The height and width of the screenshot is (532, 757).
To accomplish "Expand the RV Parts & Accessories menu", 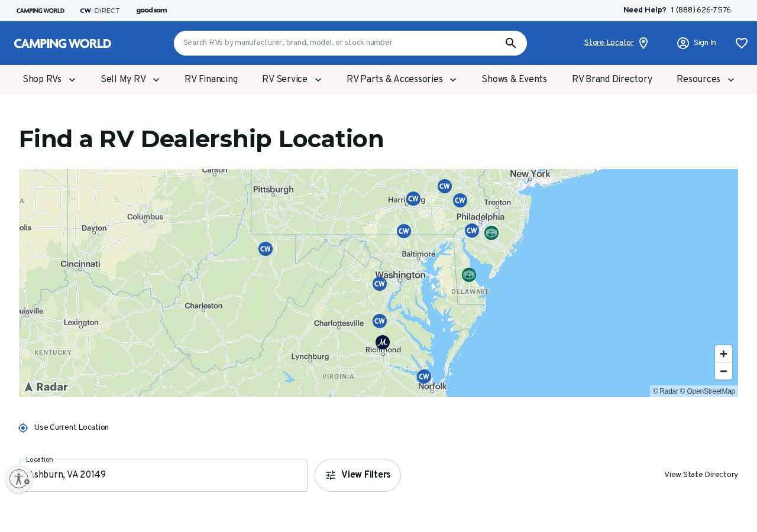I will [x=402, y=79].
